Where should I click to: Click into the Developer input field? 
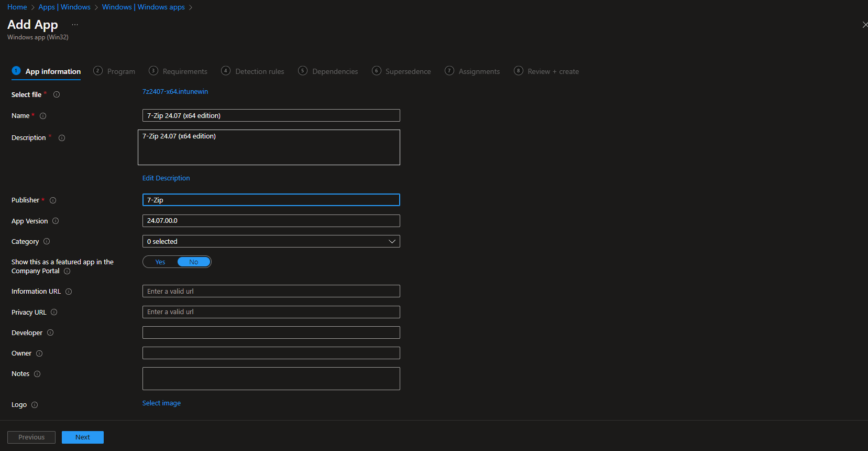point(271,332)
